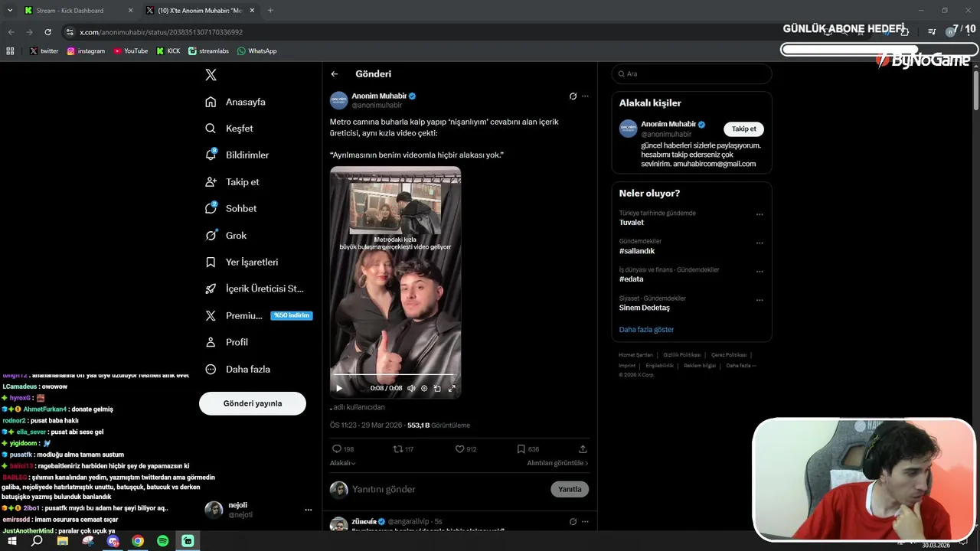Open Sohbet messages
The image size is (980, 551).
point(231,209)
